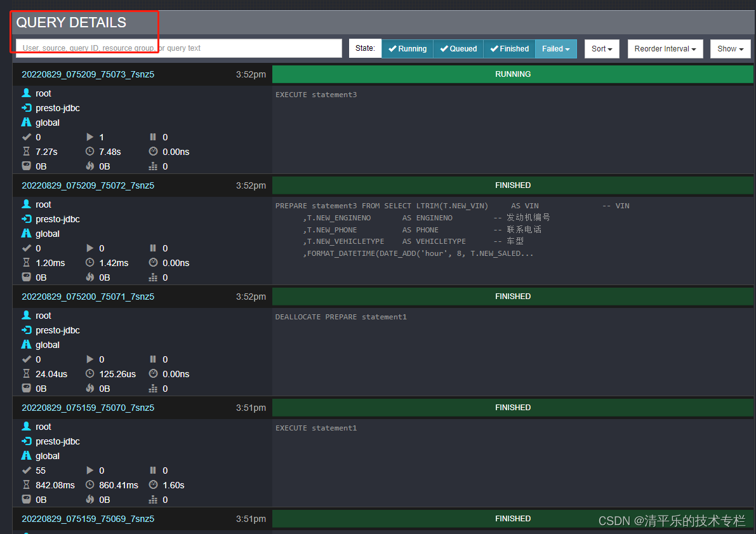Image resolution: width=756 pixels, height=534 pixels.
Task: Open query 20220829_075209_75072_7snz5
Action: coord(88,185)
